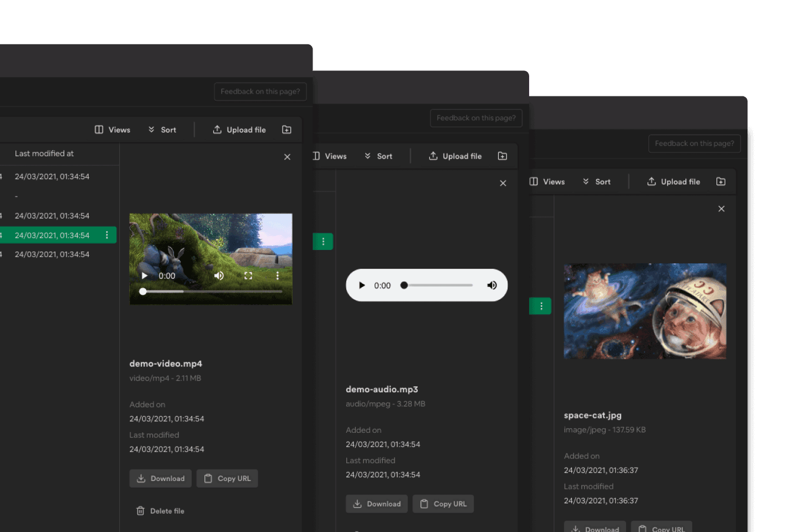This screenshot has height=532, width=809.
Task: Mute the demo-video.mp4 player volume
Action: click(219, 275)
